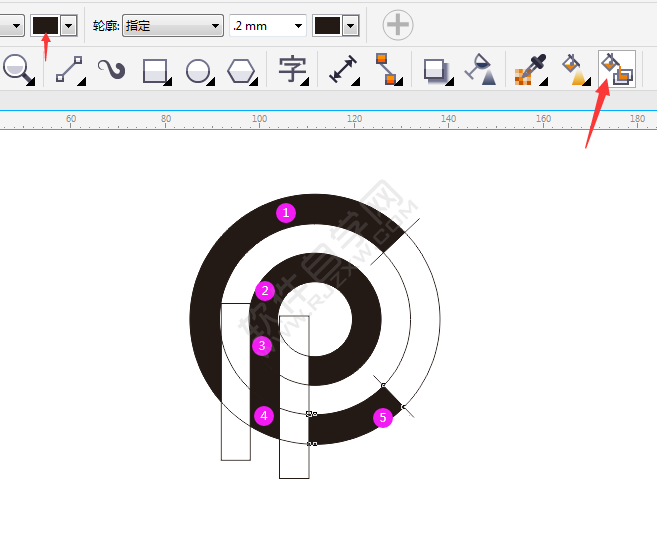Select the Ellipse tool
Screen dimensions: 657x540
pos(199,69)
